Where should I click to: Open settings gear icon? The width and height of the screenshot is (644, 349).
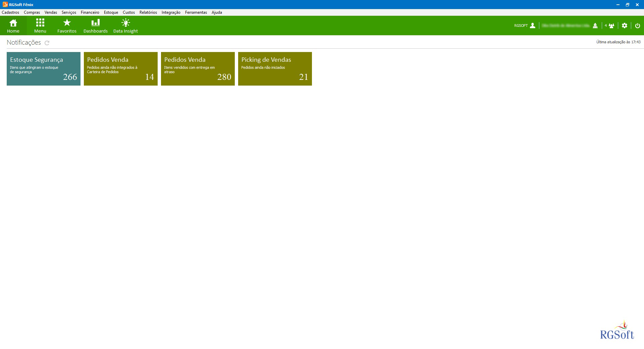pyautogui.click(x=625, y=26)
